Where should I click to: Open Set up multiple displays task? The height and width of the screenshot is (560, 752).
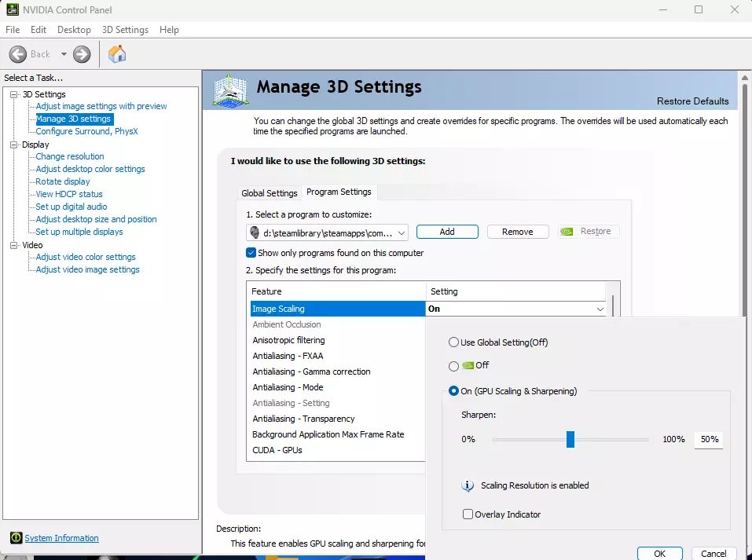79,232
